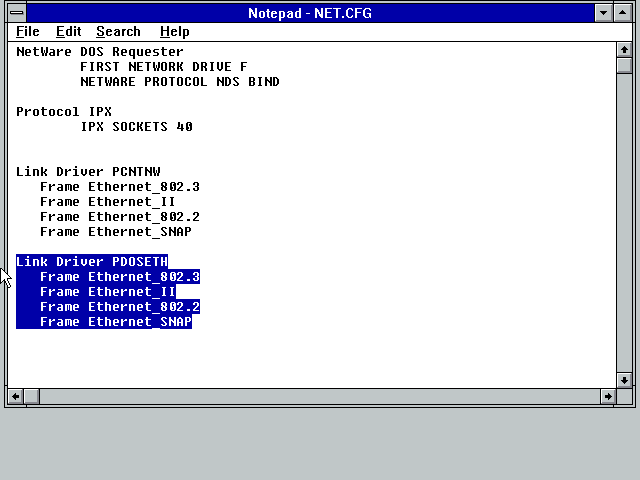Click the vertical scrollbar thumb
The image size is (640, 480).
[x=624, y=66]
